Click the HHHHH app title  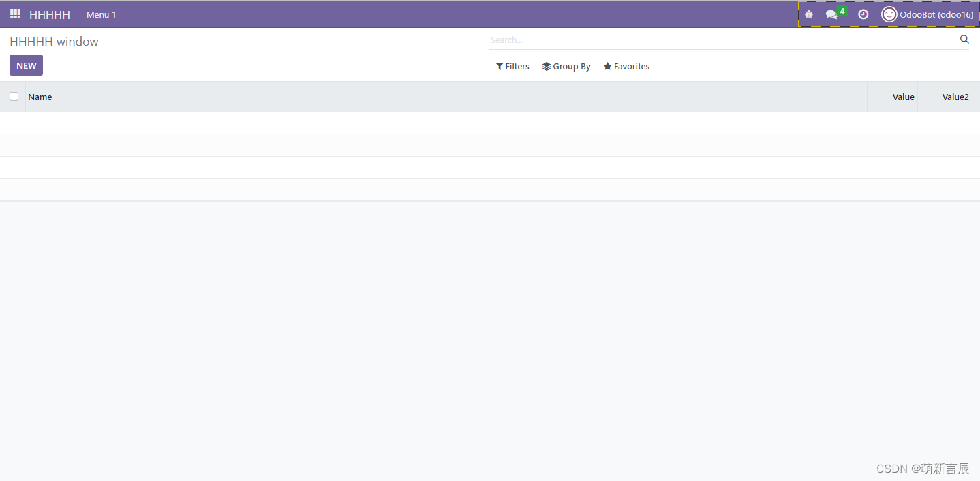[x=50, y=14]
